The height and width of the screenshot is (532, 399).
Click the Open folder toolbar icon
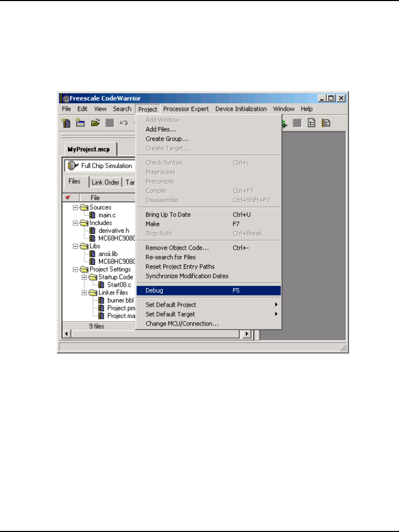(95, 123)
